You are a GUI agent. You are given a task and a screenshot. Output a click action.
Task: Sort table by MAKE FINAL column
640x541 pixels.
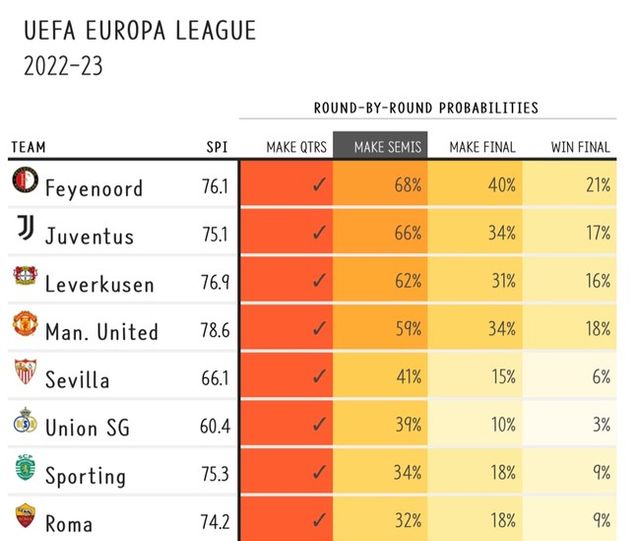[x=482, y=147]
